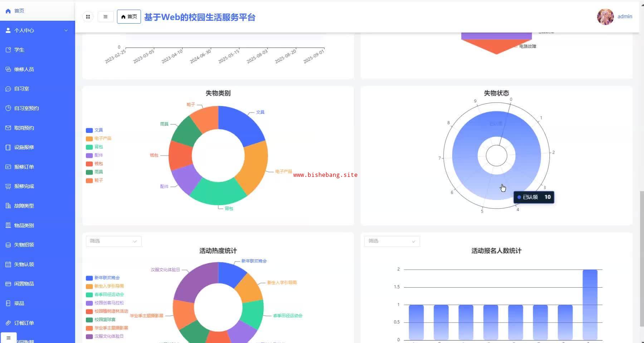Click the 学生 sidebar icon
This screenshot has width=644, height=343.
(8, 50)
